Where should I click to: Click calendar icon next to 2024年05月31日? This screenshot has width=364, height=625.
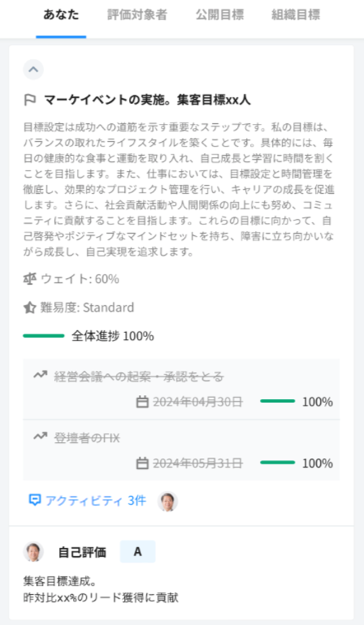point(142,463)
